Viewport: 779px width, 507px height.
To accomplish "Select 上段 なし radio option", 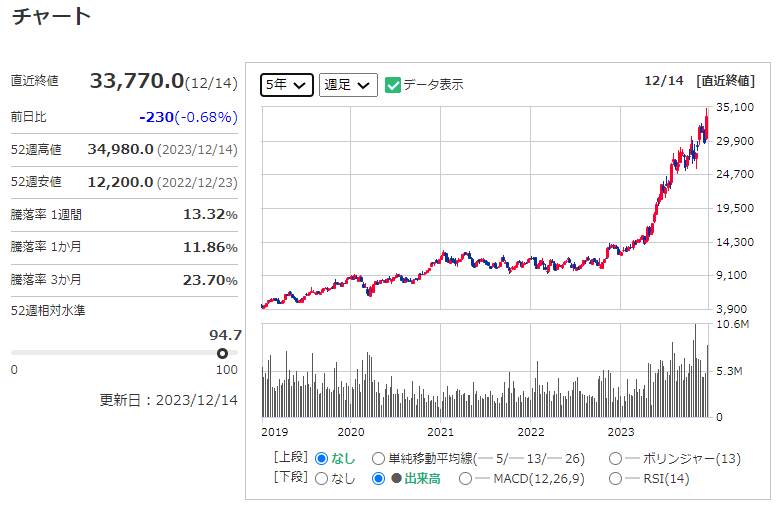I will [x=321, y=458].
